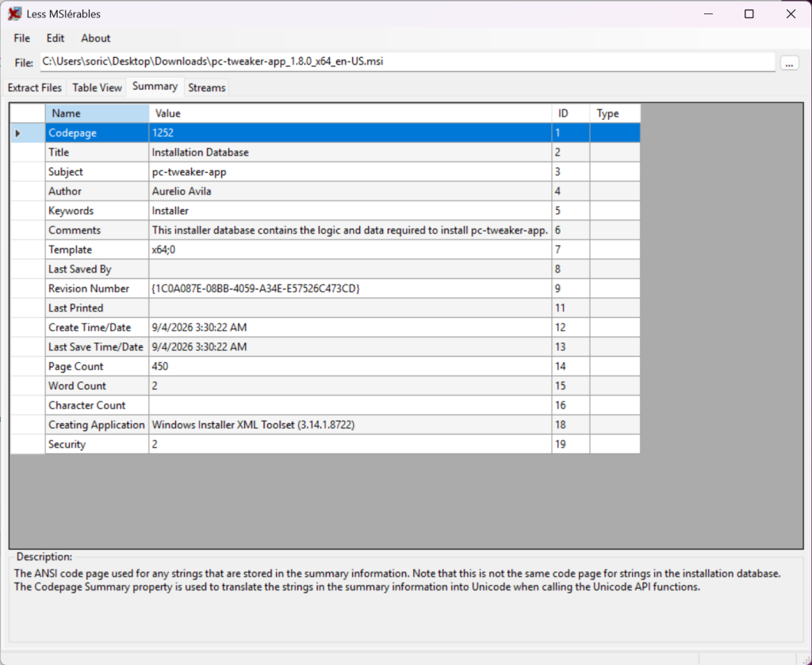Click the browse '...' button next to File path

(x=789, y=63)
